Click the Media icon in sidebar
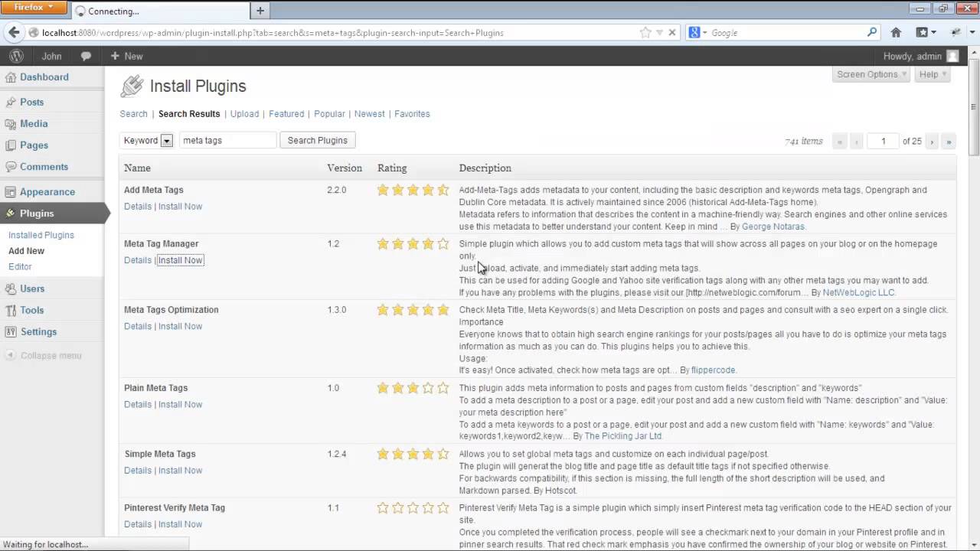 click(11, 123)
